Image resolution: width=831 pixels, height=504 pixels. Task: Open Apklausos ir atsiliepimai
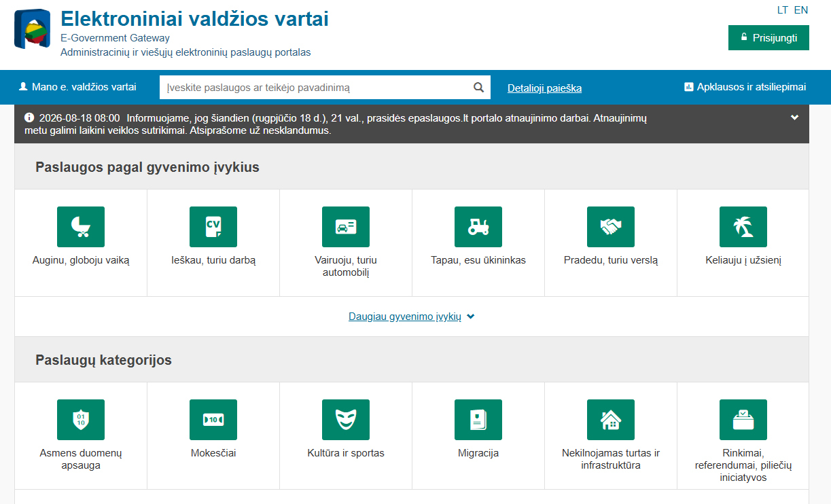(x=745, y=87)
